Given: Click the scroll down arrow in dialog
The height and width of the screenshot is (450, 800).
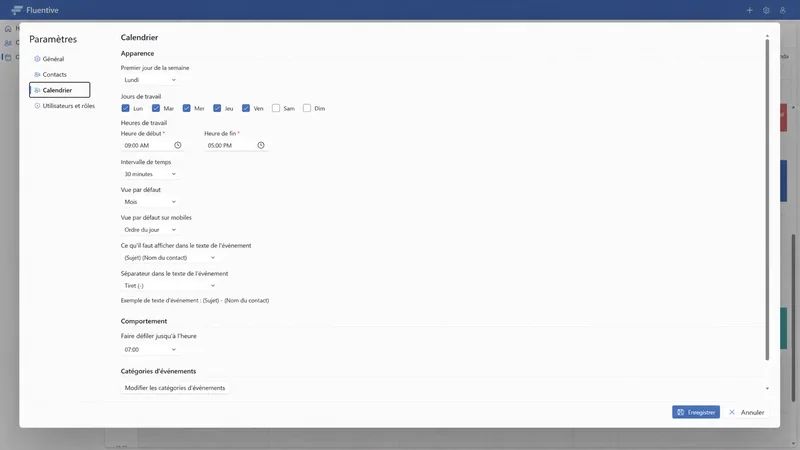Looking at the screenshot, I should coord(767,389).
